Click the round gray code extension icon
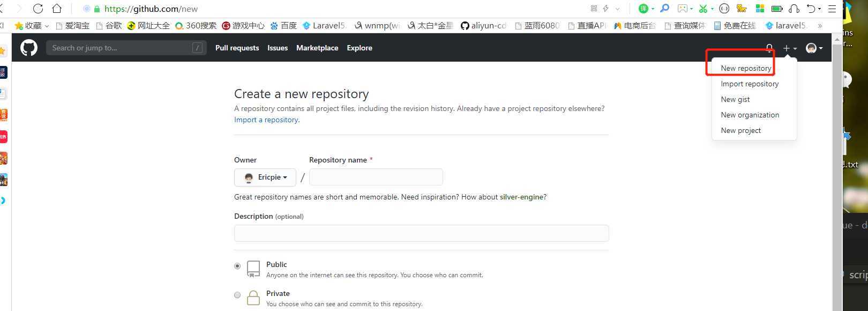Image resolution: width=868 pixels, height=311 pixels. coord(724,9)
